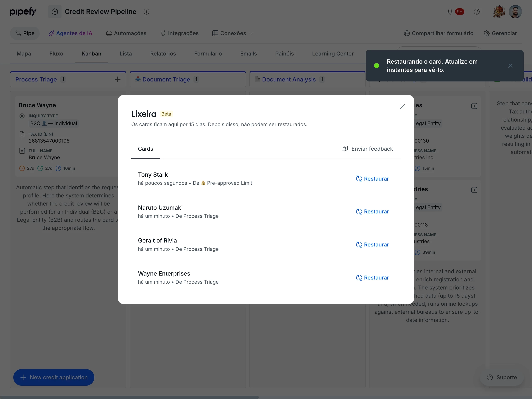Image resolution: width=532 pixels, height=399 pixels.
Task: Dismiss the restoring card toast notification
Action: [510, 66]
